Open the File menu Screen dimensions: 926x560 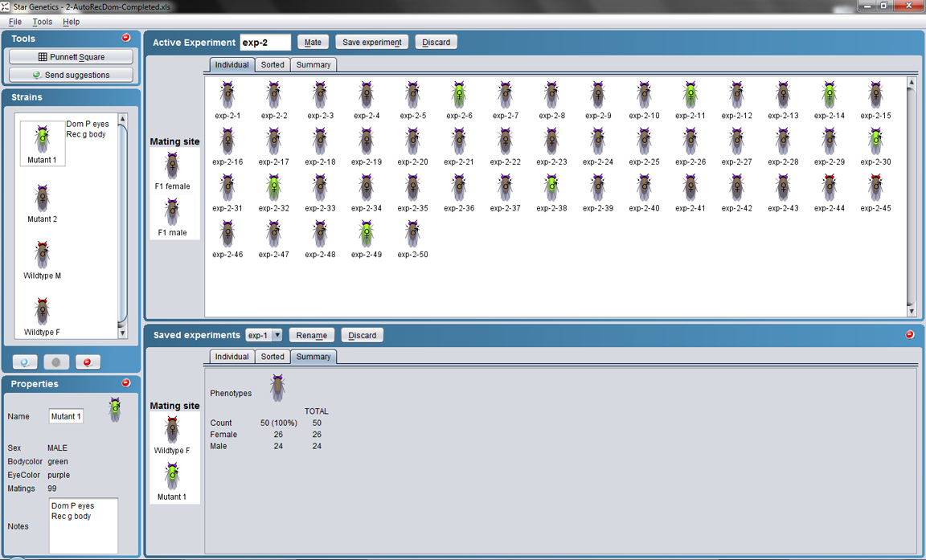point(15,22)
